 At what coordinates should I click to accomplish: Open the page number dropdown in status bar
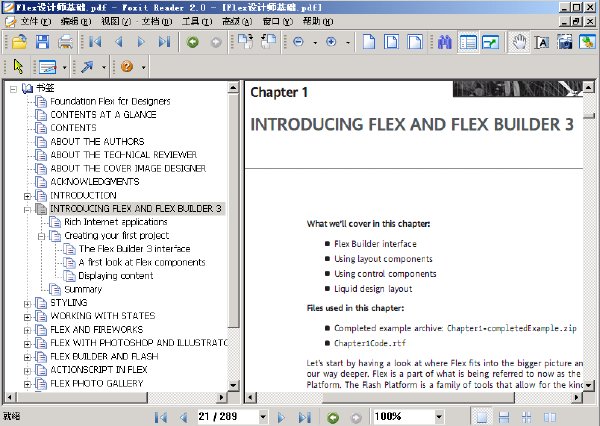coord(263,417)
